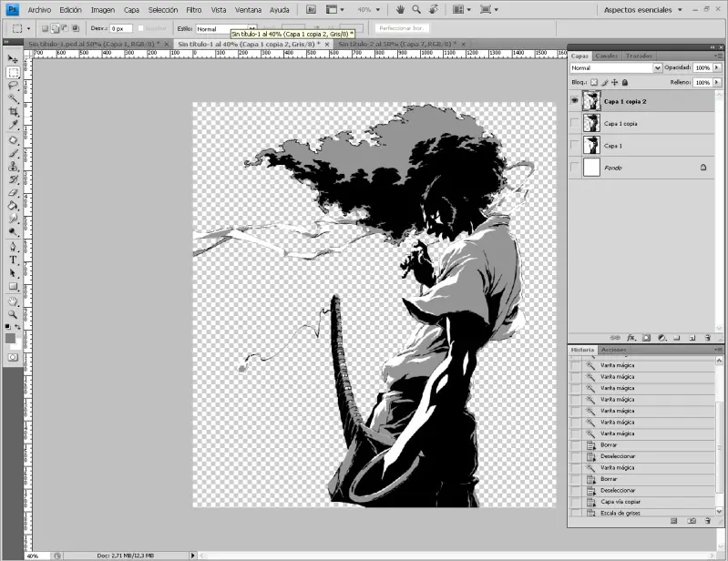This screenshot has width=728, height=561.
Task: Select the Paint Bucket tool
Action: (13, 206)
